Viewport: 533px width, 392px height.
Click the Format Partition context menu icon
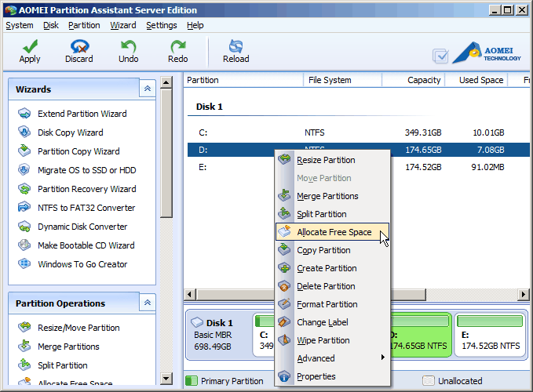(284, 304)
